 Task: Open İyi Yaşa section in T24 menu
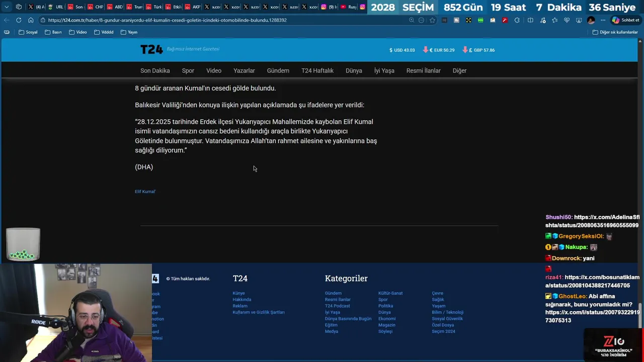(384, 71)
